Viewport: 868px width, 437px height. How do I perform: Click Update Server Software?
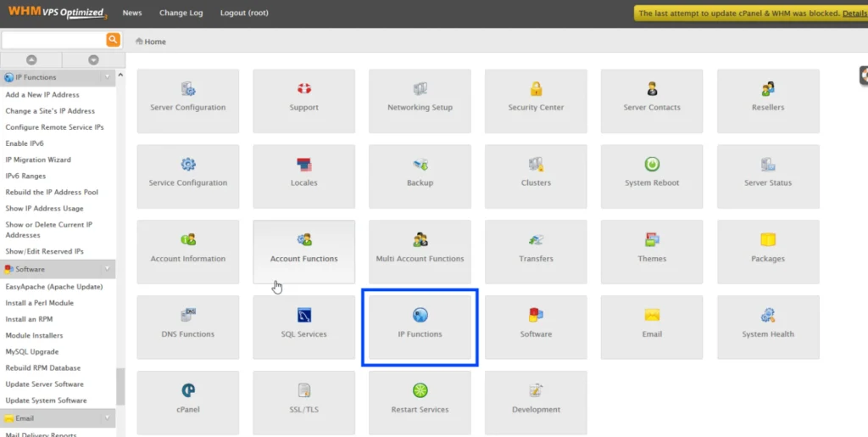click(x=44, y=384)
